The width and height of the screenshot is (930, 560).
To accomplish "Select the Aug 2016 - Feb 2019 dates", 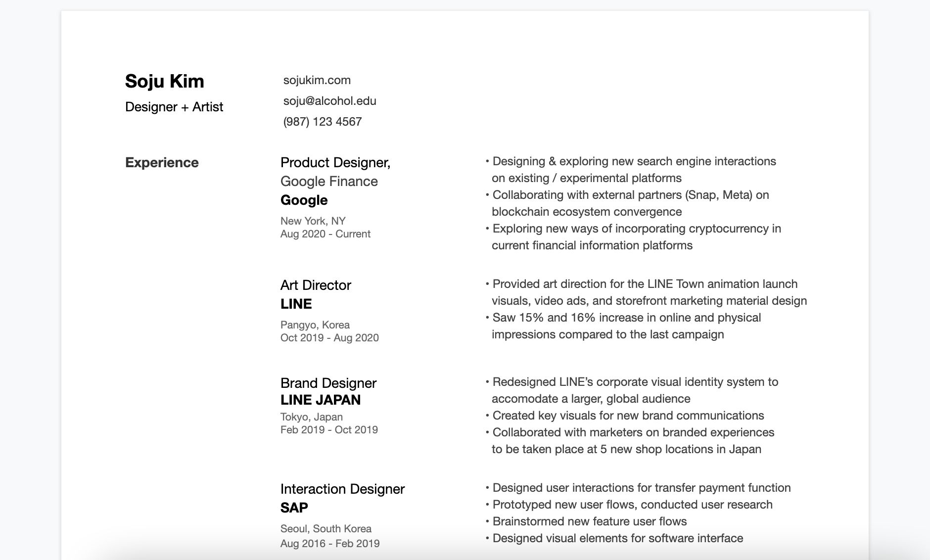I will (330, 544).
